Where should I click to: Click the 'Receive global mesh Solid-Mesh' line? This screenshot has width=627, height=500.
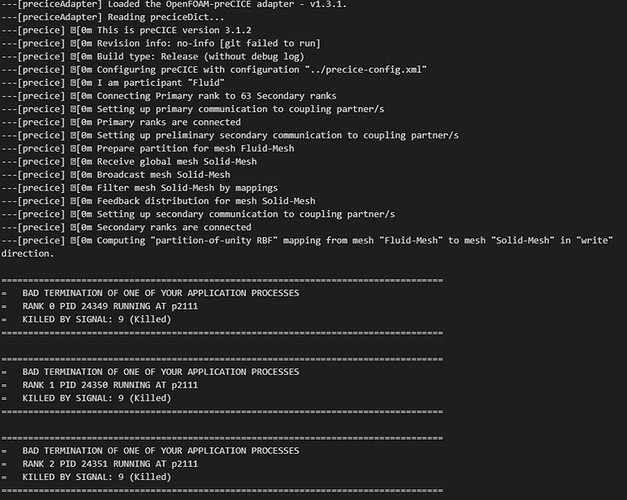click(129, 162)
